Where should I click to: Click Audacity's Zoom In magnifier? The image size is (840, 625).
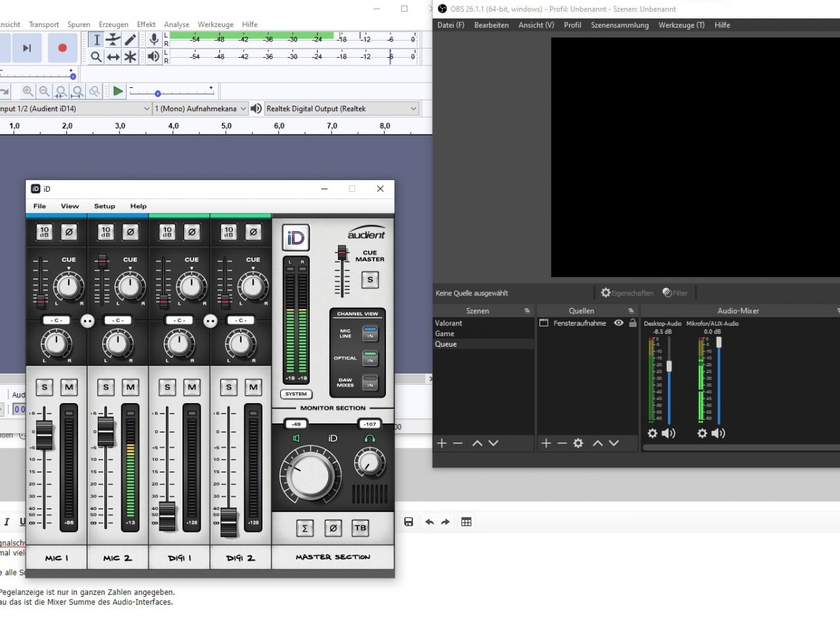coord(28,91)
